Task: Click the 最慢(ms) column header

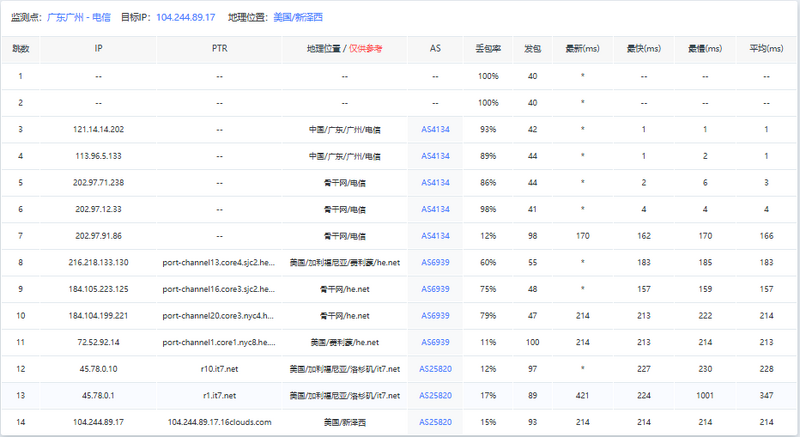Action: point(705,49)
